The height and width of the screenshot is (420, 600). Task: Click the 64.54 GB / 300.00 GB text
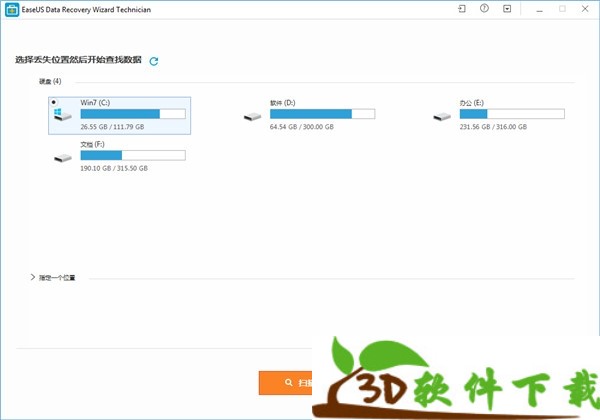(302, 127)
